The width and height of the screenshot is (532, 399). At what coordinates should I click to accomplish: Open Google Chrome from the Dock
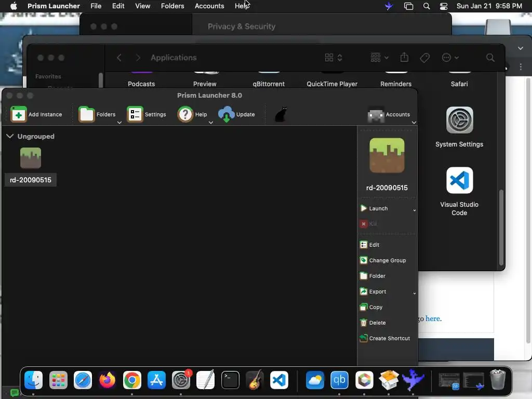[132, 380]
